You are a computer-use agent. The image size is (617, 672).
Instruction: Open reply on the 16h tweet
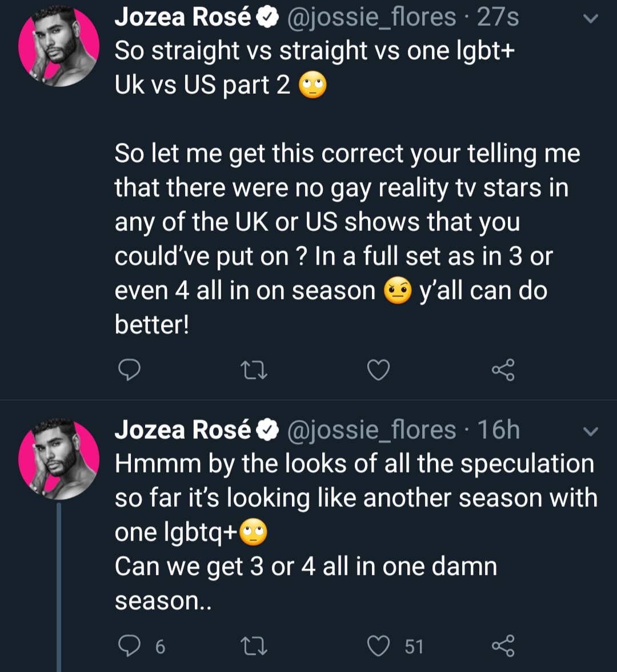point(129,646)
